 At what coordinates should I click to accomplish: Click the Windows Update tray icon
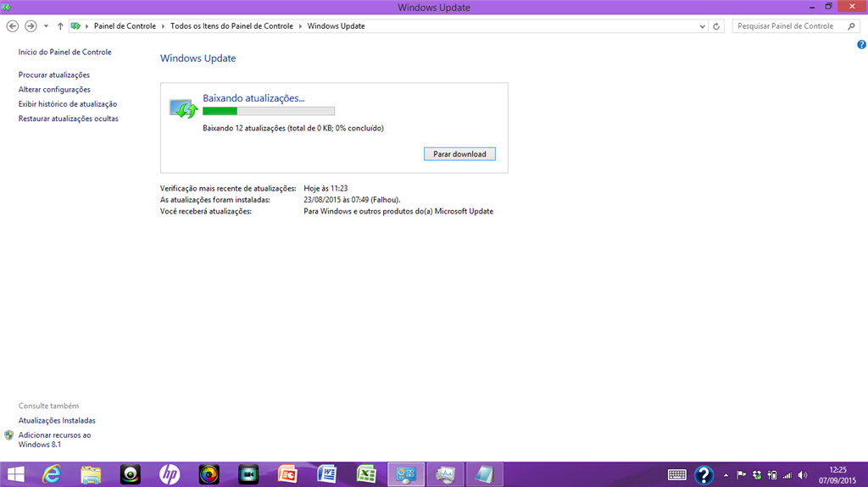coord(757,475)
